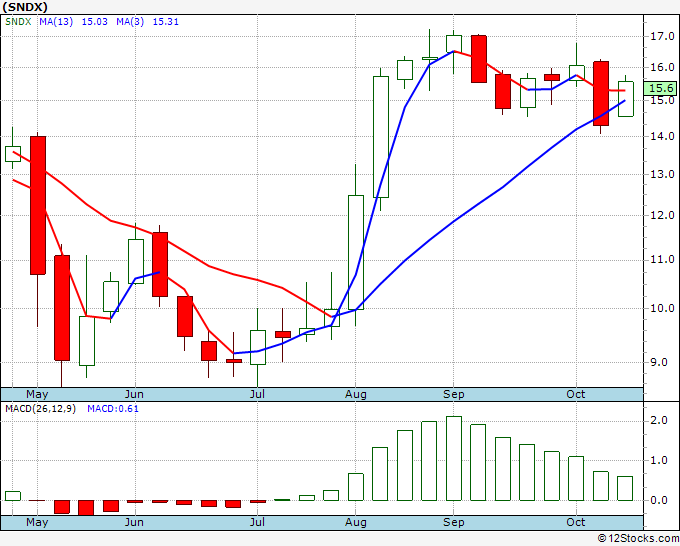This screenshot has height=546, width=680.
Task: Click the 15.0 price axis label
Action: tap(662, 100)
